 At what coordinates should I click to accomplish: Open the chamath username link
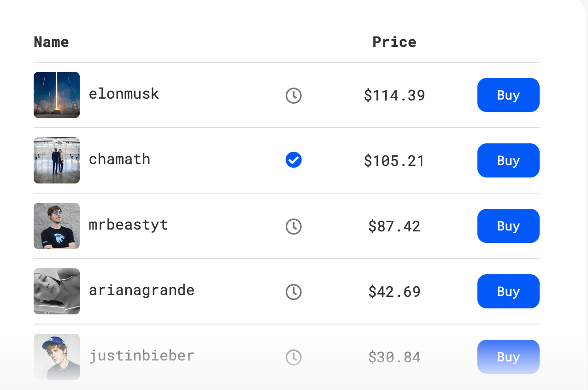click(x=120, y=159)
